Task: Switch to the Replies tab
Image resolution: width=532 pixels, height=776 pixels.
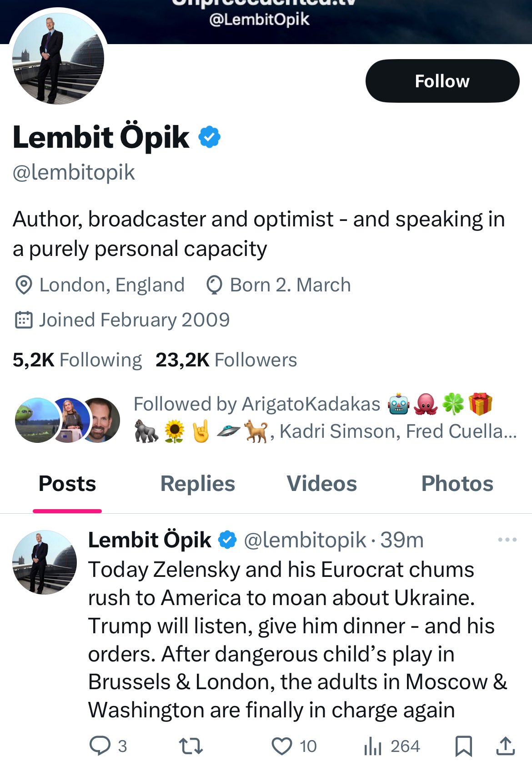Action: point(198,484)
